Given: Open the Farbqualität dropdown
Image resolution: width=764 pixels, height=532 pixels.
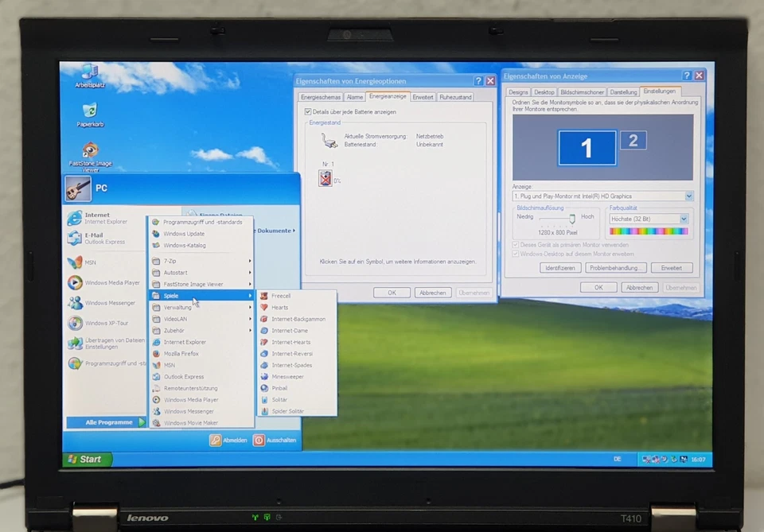Looking at the screenshot, I should (x=683, y=218).
